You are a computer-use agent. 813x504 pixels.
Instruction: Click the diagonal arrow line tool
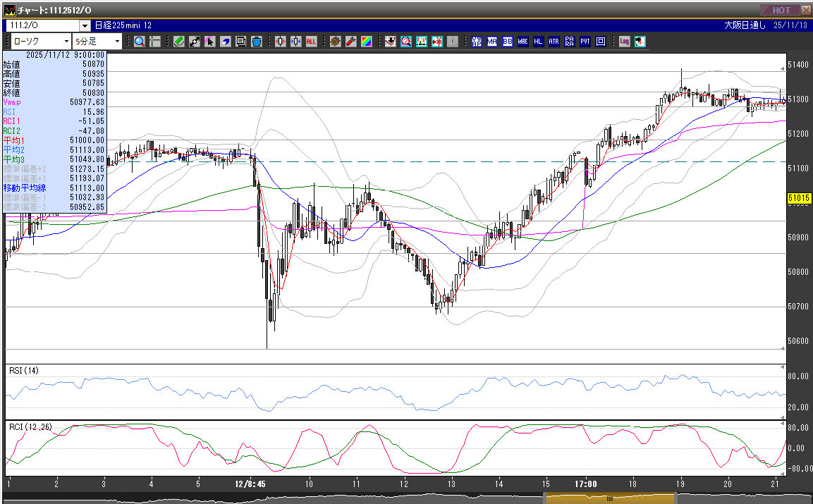click(x=195, y=42)
